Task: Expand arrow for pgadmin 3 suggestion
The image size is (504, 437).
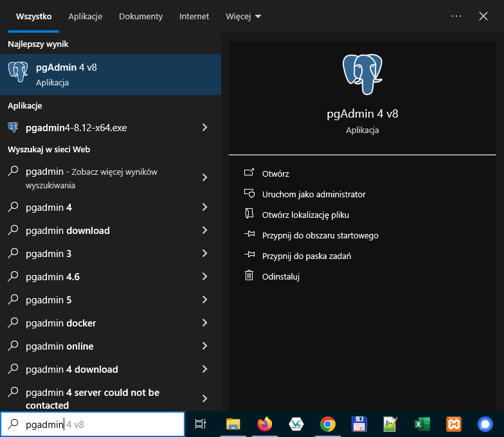Action: pos(204,253)
